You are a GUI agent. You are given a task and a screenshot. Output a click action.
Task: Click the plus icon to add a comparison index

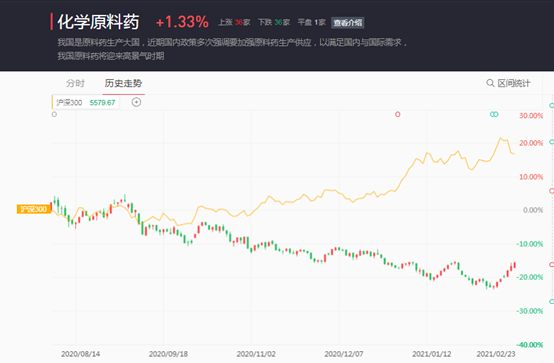pos(136,102)
